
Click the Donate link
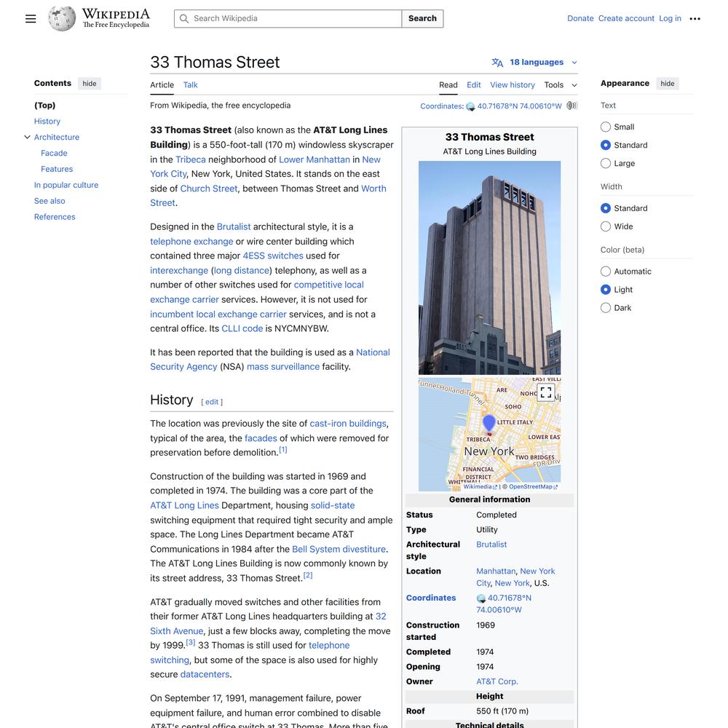(x=580, y=19)
